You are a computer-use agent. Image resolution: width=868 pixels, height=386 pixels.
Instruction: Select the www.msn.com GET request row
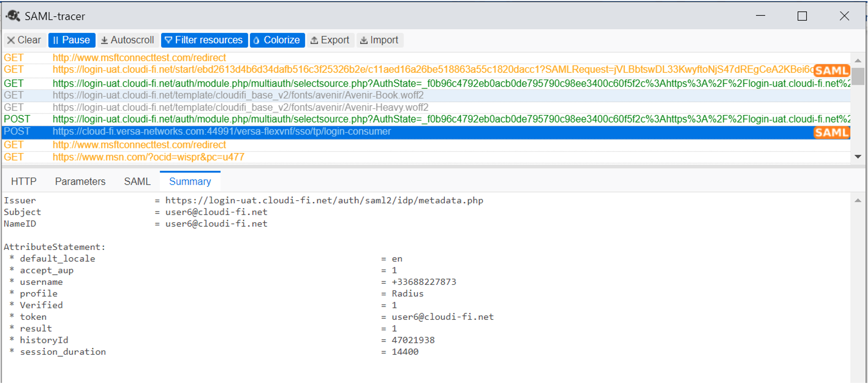pyautogui.click(x=426, y=157)
